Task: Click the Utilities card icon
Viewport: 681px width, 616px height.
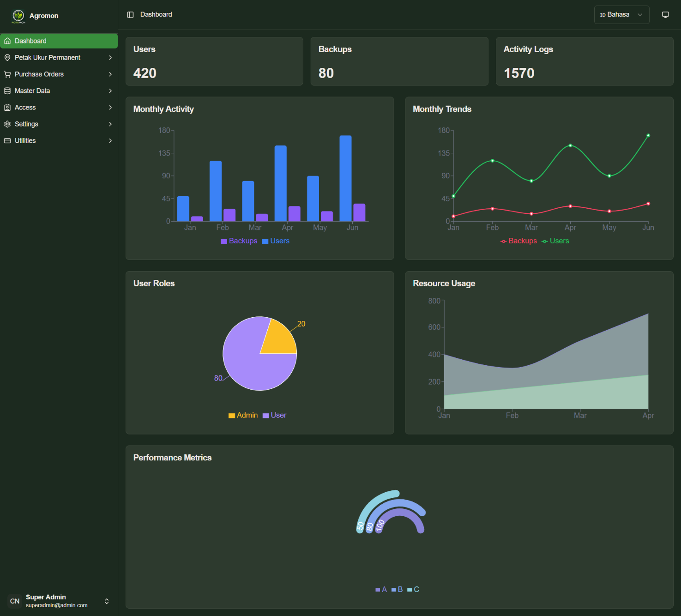Action: 7,141
